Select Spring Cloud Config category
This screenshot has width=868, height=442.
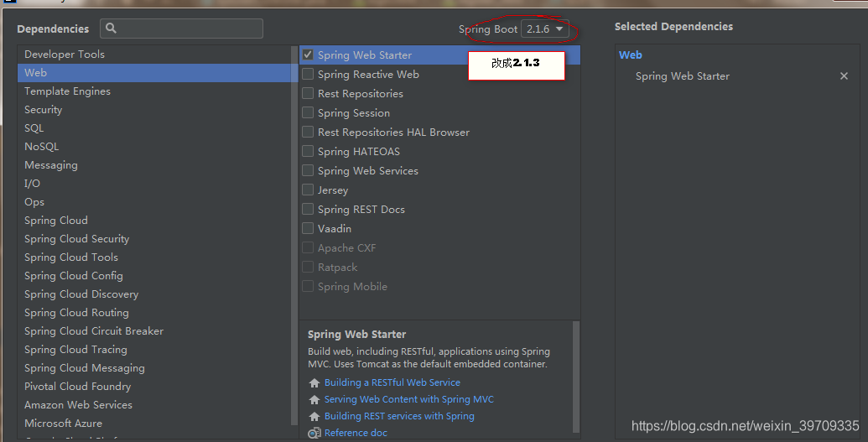pyautogui.click(x=154, y=276)
